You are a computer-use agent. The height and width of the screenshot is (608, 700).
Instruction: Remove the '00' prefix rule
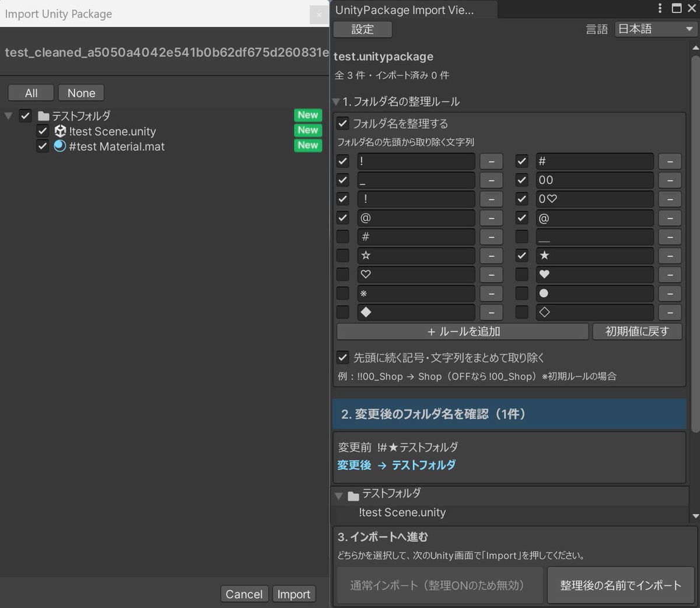[x=670, y=180]
